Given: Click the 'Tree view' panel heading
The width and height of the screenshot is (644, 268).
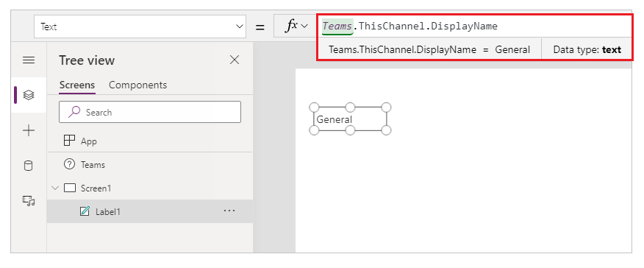Looking at the screenshot, I should click(x=87, y=60).
